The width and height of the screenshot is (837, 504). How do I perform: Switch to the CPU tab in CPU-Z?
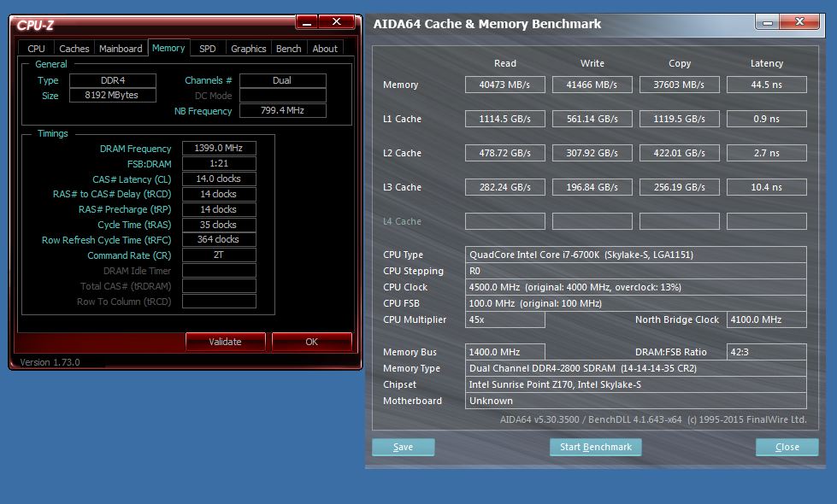coord(36,49)
